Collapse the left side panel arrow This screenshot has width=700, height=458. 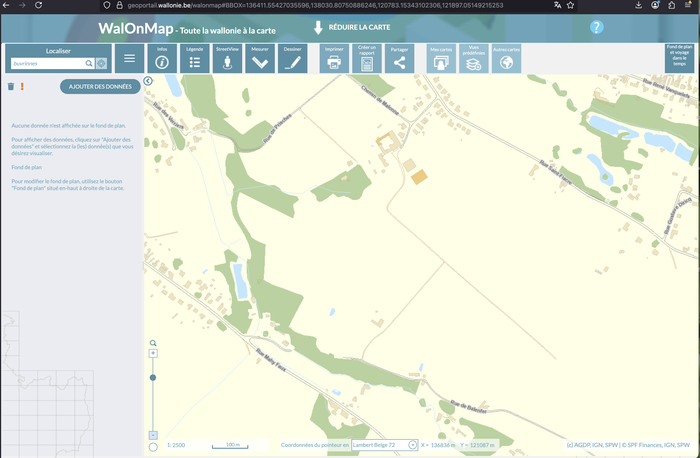click(x=148, y=81)
